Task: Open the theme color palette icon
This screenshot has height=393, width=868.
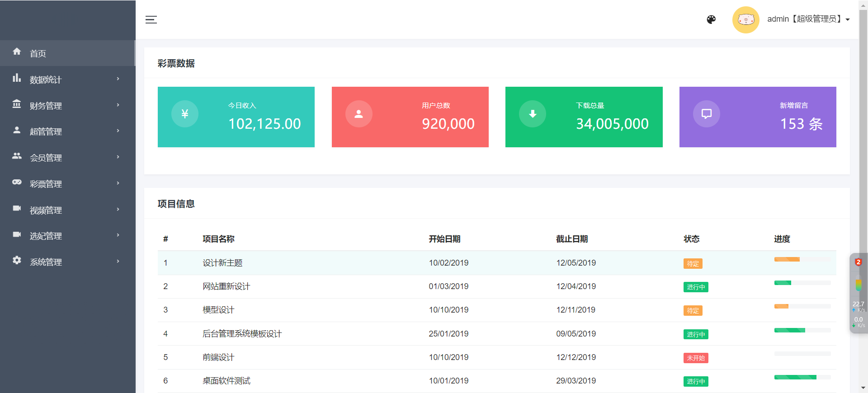Action: (x=711, y=19)
